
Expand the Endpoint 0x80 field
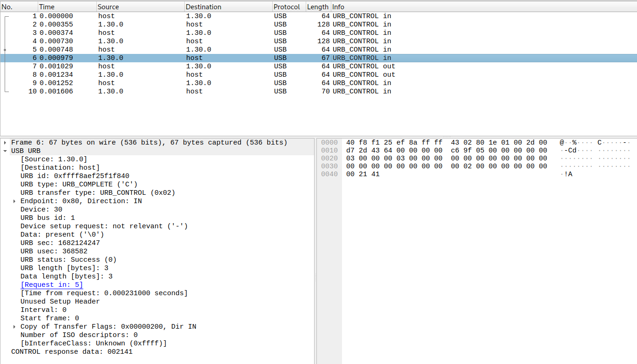pos(13,201)
